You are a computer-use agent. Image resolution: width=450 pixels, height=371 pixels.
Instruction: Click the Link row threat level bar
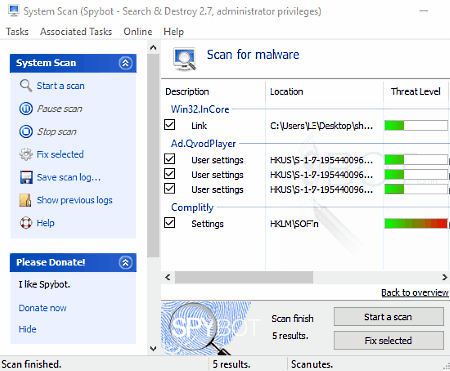tap(416, 125)
